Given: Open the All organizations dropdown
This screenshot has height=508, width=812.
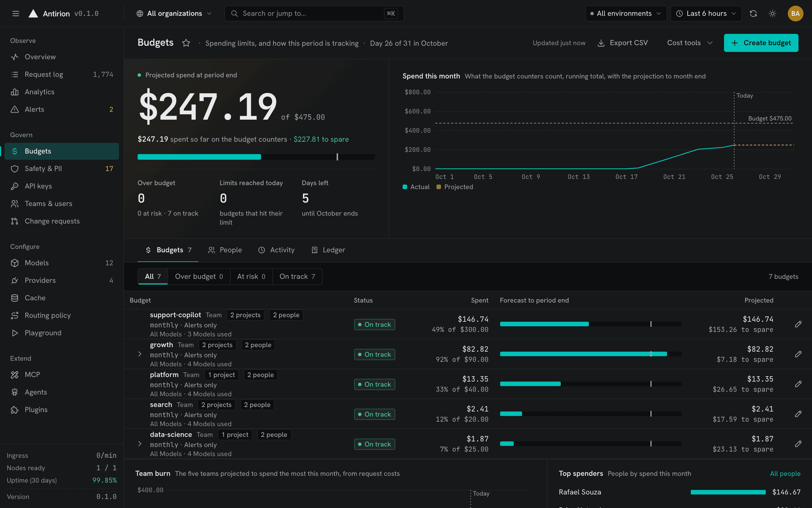Looking at the screenshot, I should click(x=174, y=14).
